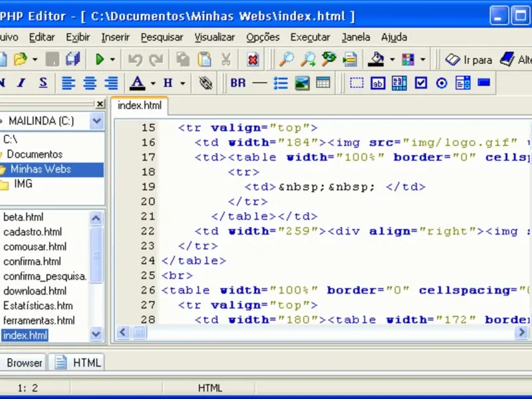Select cadastro.html in file list

tap(33, 232)
